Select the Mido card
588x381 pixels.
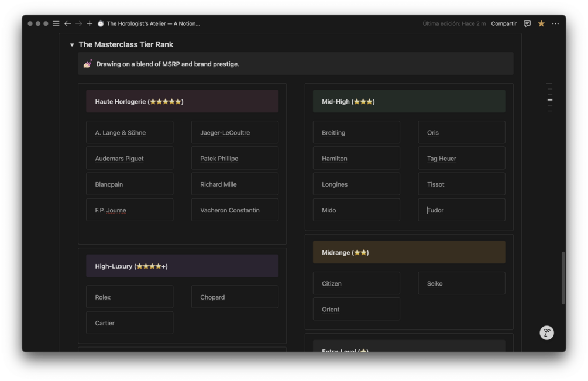pyautogui.click(x=357, y=210)
